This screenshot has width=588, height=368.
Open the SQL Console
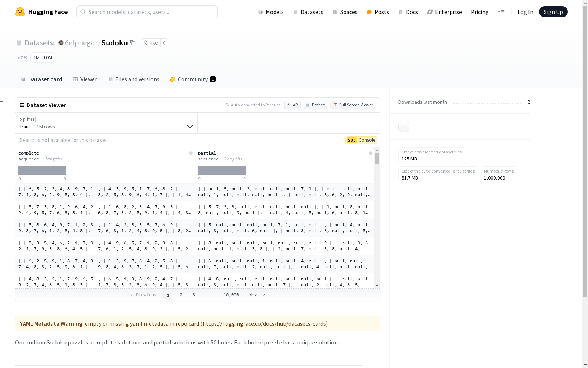pyautogui.click(x=361, y=140)
